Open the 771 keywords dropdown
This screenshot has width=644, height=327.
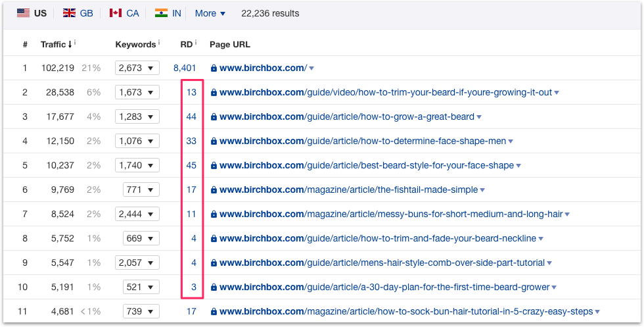[141, 189]
